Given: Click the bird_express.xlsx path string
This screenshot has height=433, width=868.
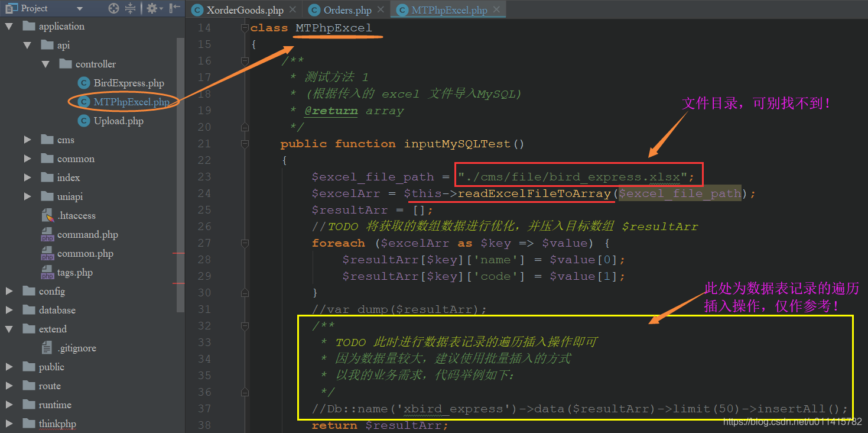Looking at the screenshot, I should coord(573,177).
